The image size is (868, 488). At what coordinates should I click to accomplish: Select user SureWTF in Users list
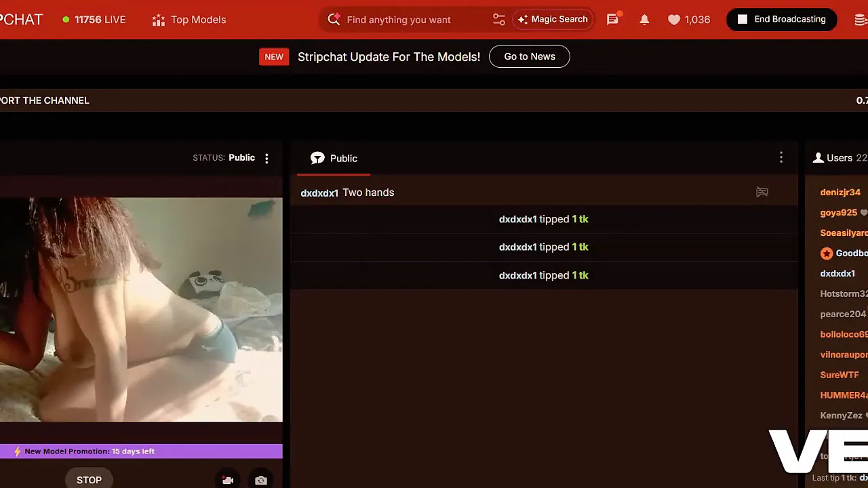click(840, 375)
